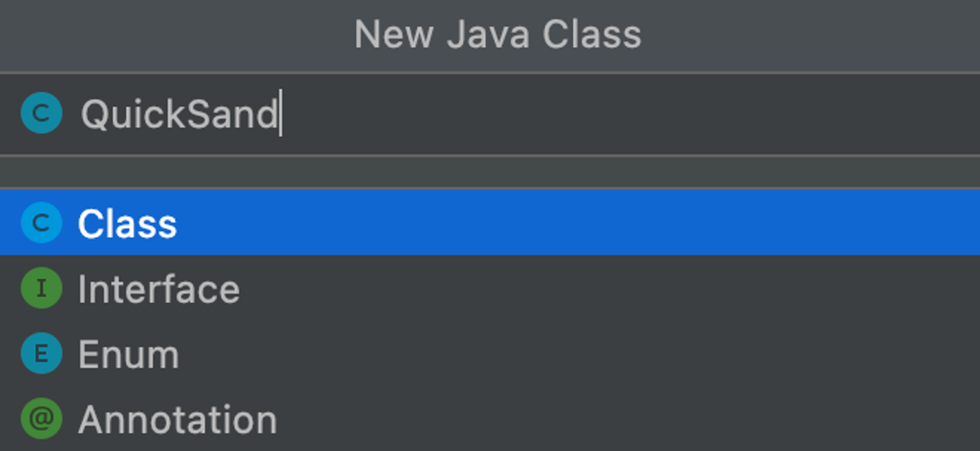Click the New Java Class title
Screen dimensions: 980x451
click(x=497, y=34)
